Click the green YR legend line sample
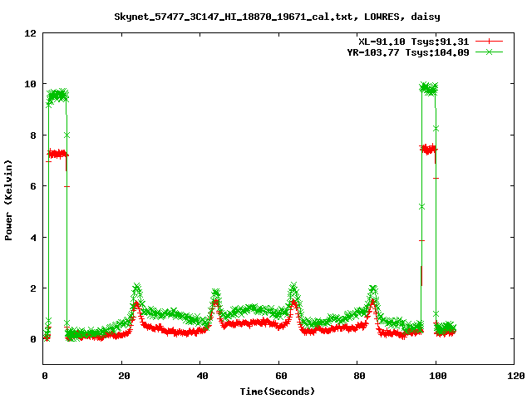 (489, 52)
